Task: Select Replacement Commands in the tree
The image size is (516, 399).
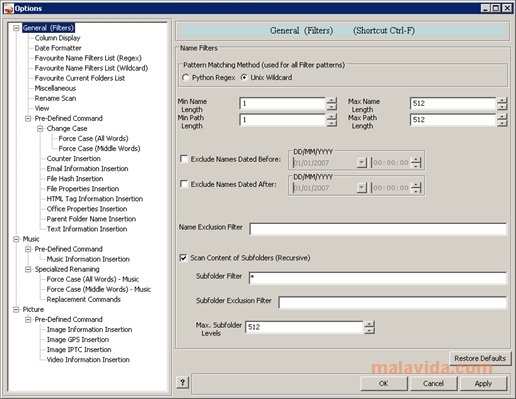Action: 83,299
